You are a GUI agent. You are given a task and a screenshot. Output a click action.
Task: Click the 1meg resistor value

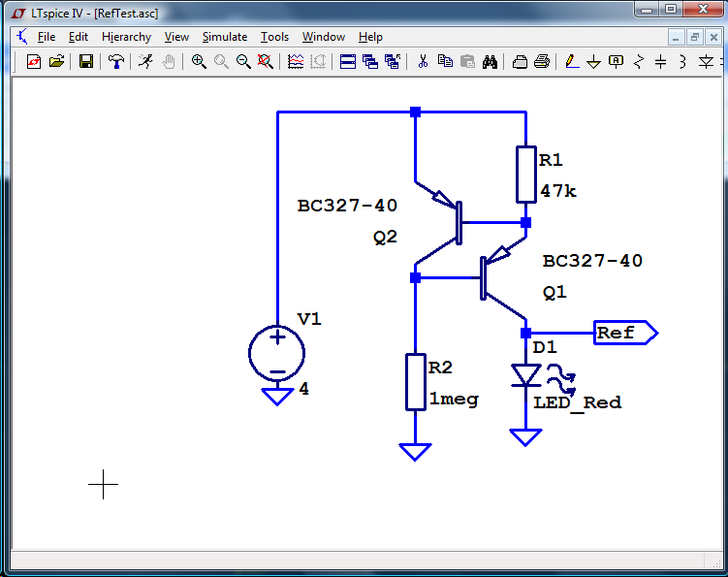[454, 400]
